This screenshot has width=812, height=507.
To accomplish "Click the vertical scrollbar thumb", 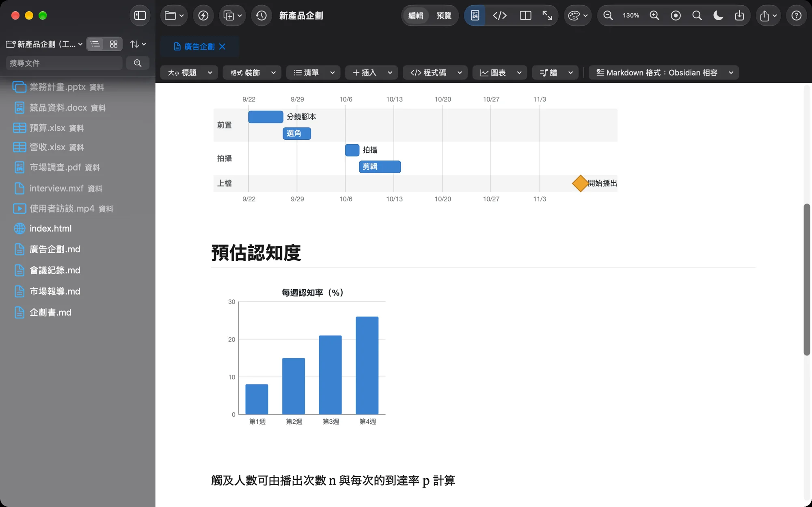I will click(x=807, y=279).
